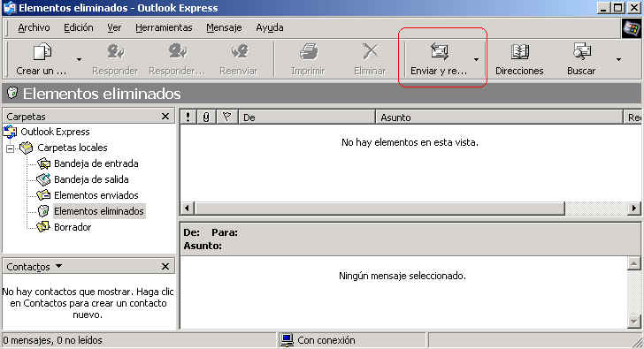
Task: Click the Elementos eliminados trash icon in tree
Action: click(43, 211)
